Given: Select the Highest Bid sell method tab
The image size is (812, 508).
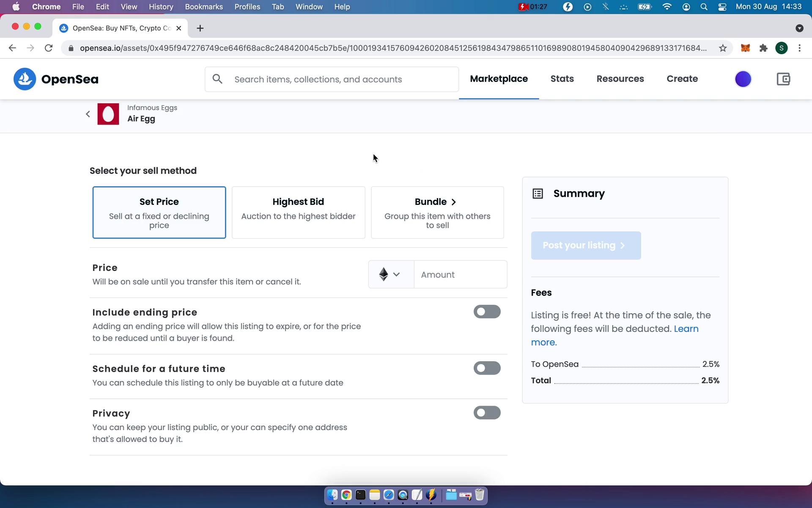Looking at the screenshot, I should click(x=298, y=212).
